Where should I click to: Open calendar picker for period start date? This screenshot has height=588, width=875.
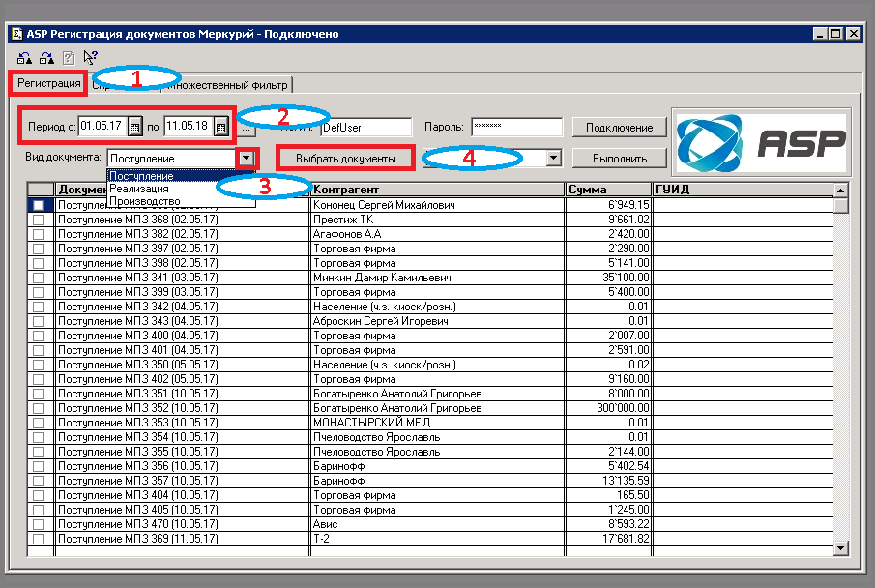coord(134,127)
